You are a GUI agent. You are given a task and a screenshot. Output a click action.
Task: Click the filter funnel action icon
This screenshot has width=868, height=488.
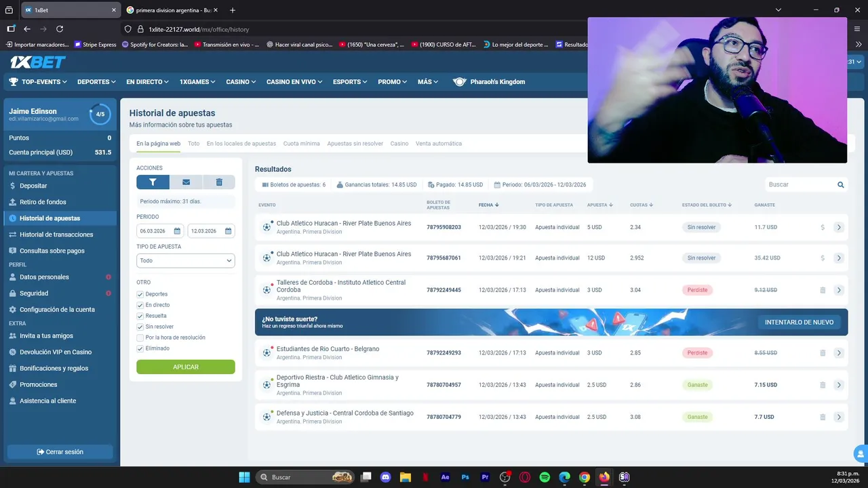click(x=153, y=182)
